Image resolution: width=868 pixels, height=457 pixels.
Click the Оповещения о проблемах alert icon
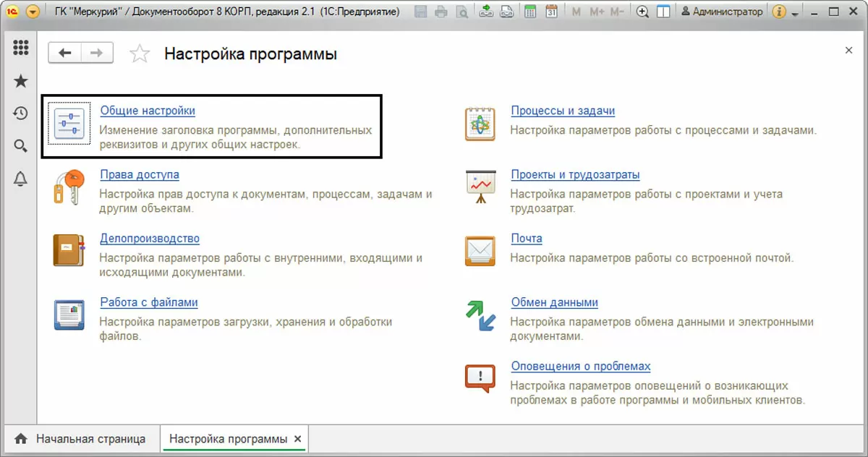480,379
